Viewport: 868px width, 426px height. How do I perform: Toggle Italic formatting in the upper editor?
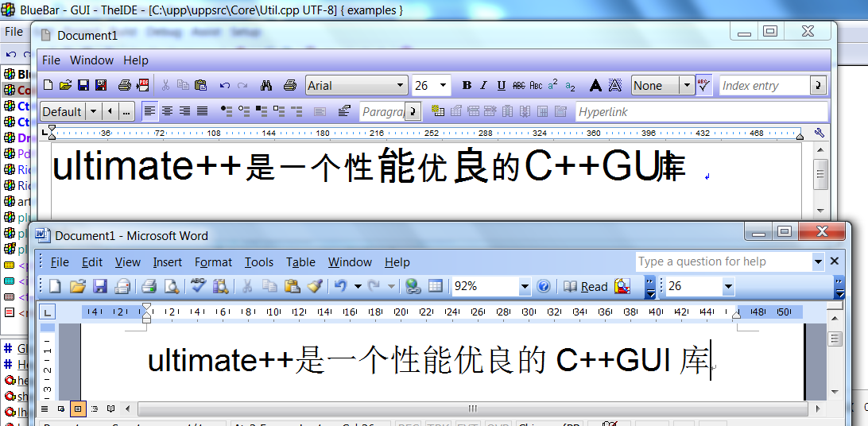[x=484, y=86]
